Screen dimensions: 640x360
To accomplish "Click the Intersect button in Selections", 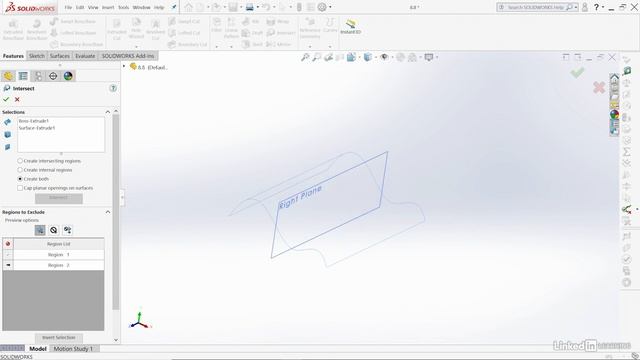I will click(x=59, y=198).
